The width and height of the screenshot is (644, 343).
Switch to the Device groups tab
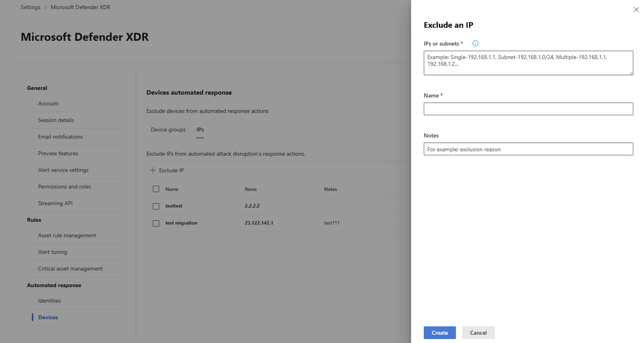point(168,129)
